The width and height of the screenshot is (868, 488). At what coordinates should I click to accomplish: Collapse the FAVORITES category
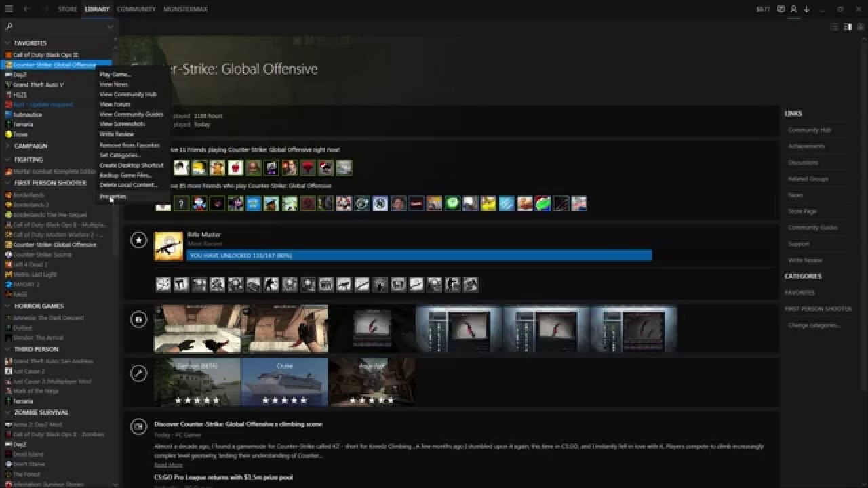(x=7, y=43)
